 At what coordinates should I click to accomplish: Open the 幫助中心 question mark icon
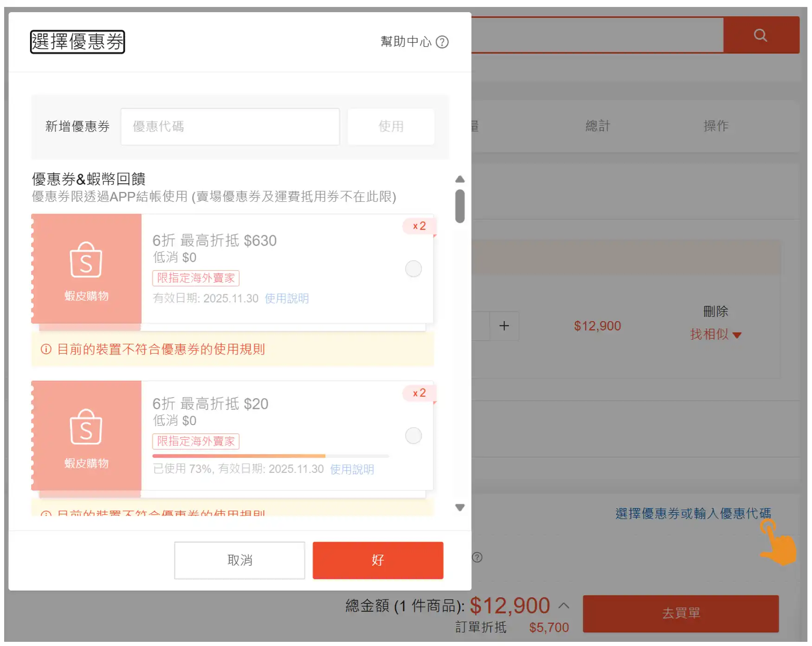click(442, 42)
